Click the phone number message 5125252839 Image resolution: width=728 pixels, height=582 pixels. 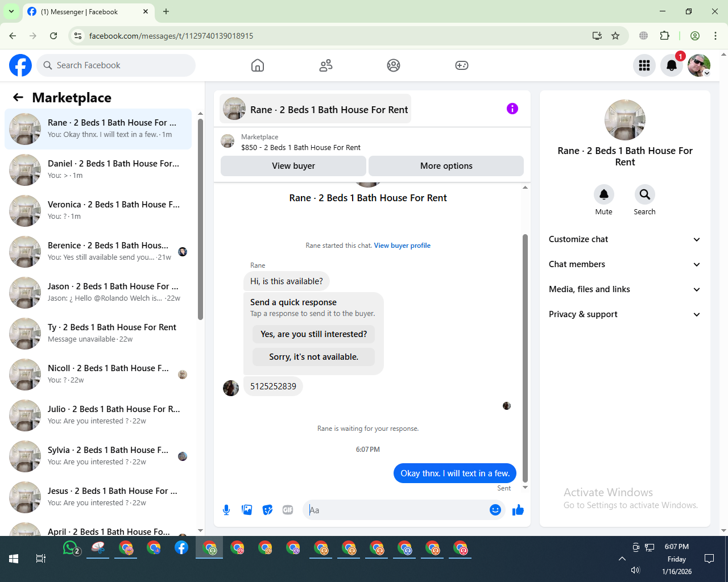click(x=273, y=386)
